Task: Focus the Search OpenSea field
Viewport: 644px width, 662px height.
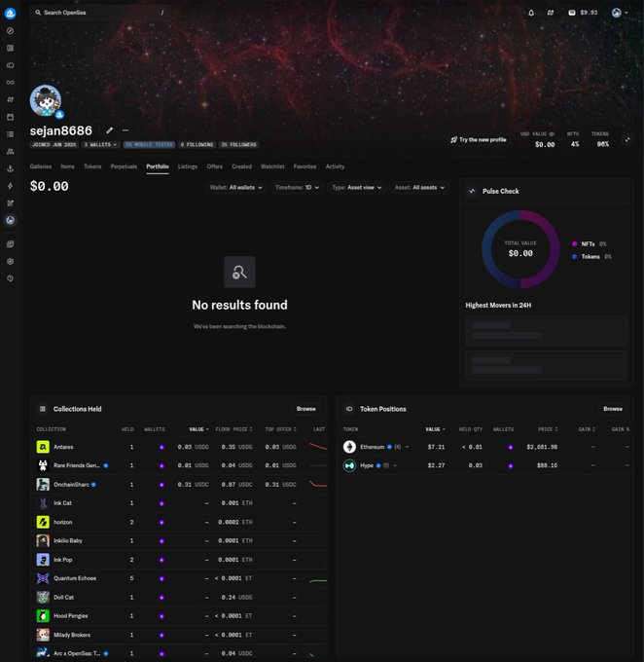Action: 100,13
